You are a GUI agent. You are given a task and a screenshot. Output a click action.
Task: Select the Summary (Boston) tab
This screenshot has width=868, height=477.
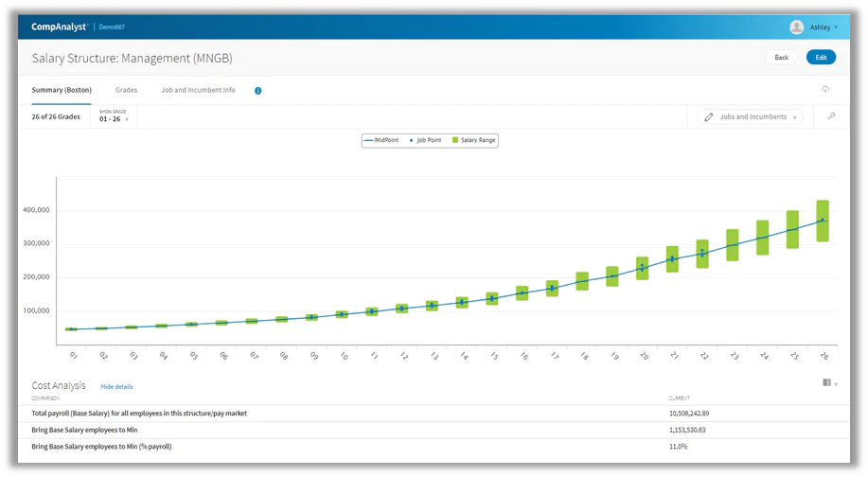point(62,90)
